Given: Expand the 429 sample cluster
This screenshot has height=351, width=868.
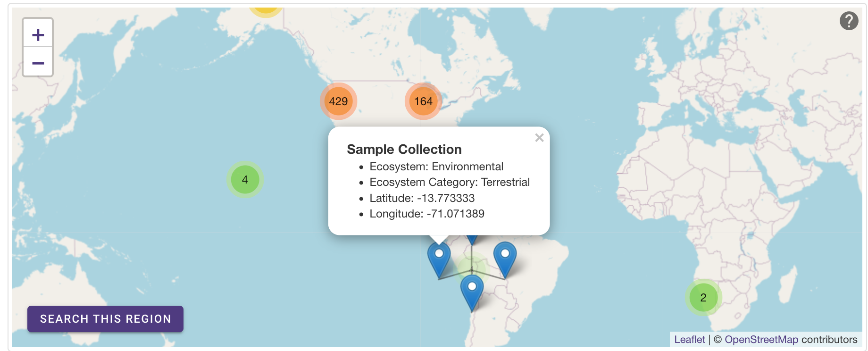Looking at the screenshot, I should [338, 101].
